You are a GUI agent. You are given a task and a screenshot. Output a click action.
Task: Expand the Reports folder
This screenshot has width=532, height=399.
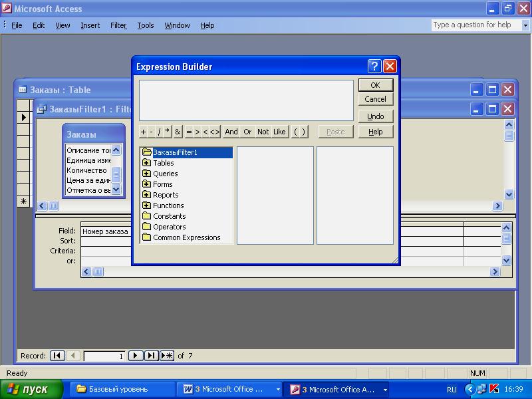click(x=146, y=195)
